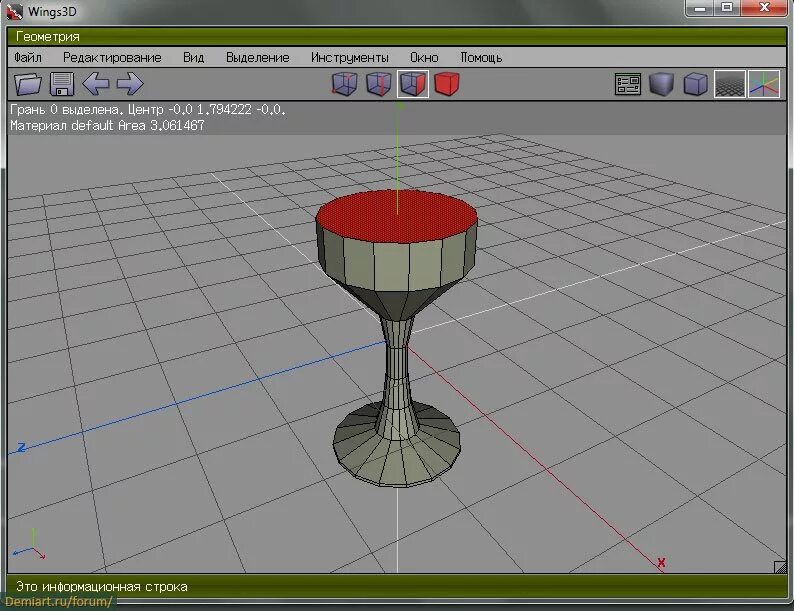Open the Файл menu
Viewport: 794px width, 611px height.
click(x=28, y=57)
